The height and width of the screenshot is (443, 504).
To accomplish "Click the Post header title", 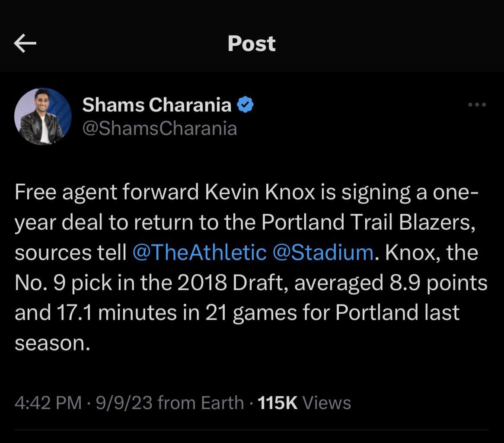I will [x=251, y=43].
